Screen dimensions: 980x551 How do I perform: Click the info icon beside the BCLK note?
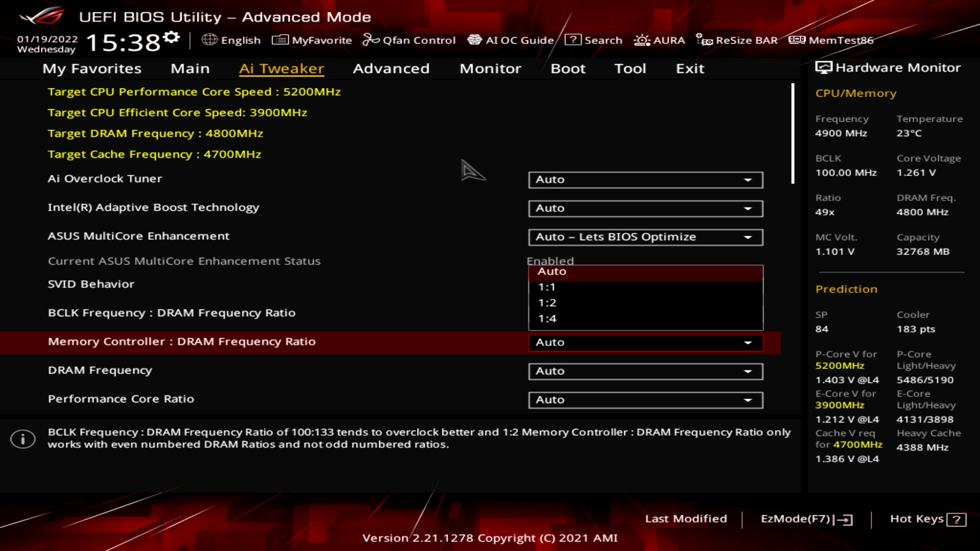[23, 438]
